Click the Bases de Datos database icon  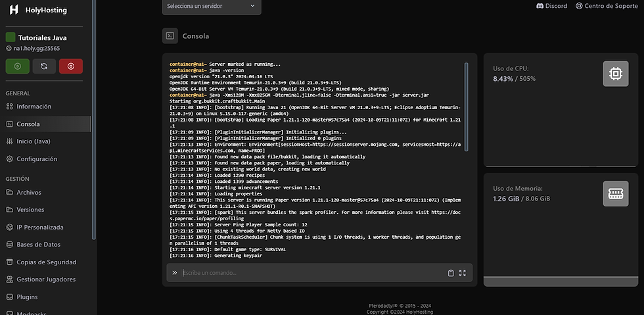9,244
